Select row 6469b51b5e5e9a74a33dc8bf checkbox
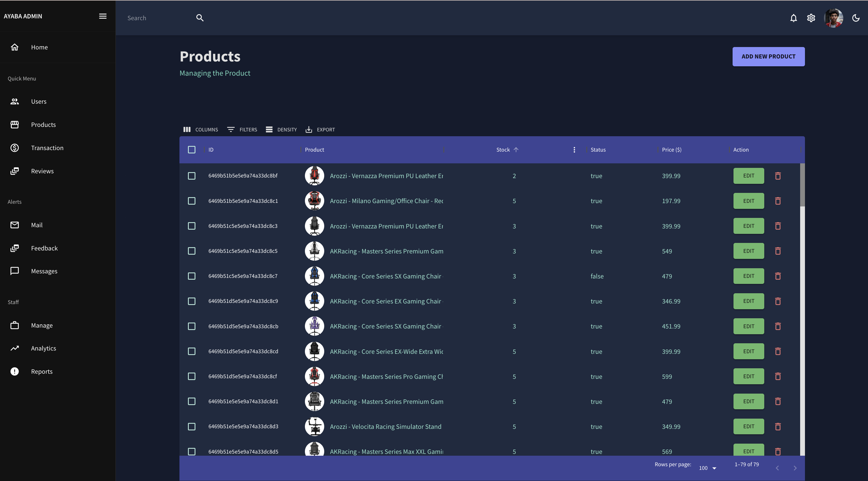868x481 pixels. [x=192, y=176]
